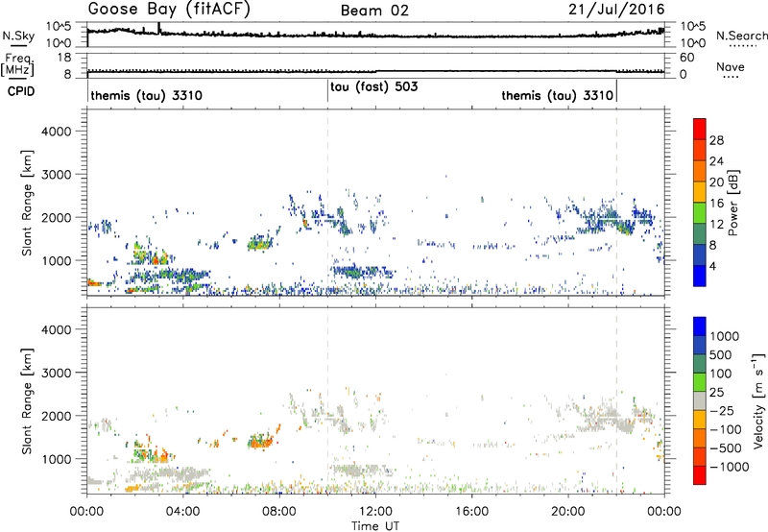Image resolution: width=768 pixels, height=532 pixels.
Task: Click the rightmost "themis (tau) 3310" CPID label
Action: [558, 95]
